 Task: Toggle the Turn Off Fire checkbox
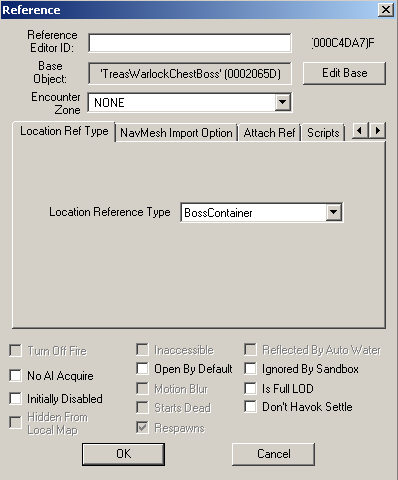15,351
